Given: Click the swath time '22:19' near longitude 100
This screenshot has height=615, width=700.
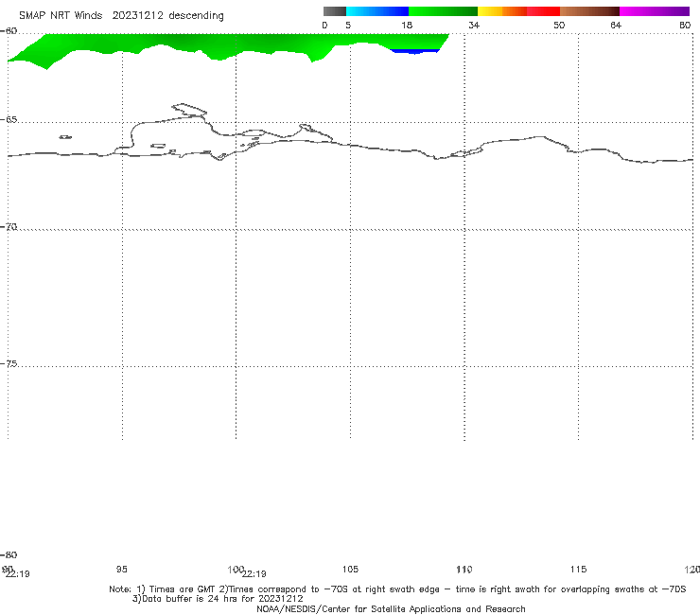Looking at the screenshot, I should click(254, 574).
